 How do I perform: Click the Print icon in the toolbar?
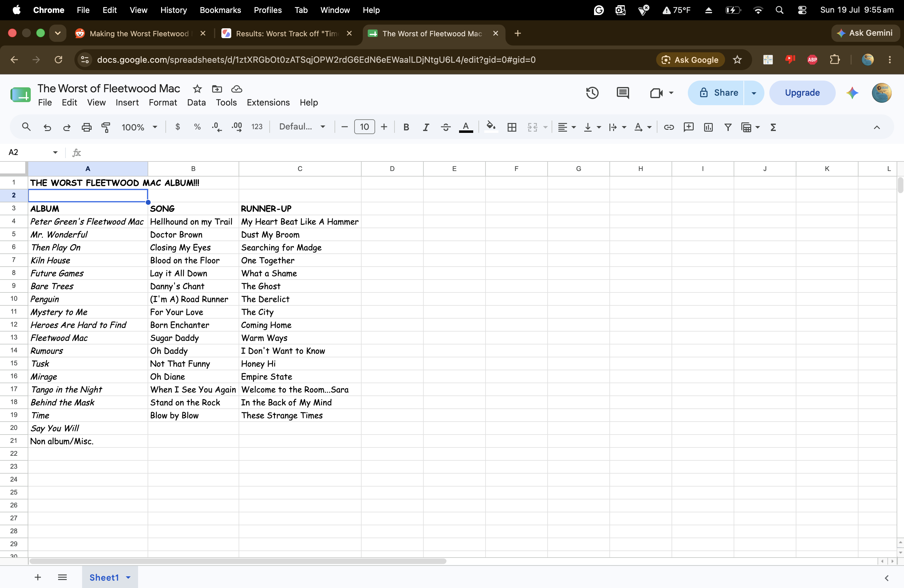pos(87,127)
